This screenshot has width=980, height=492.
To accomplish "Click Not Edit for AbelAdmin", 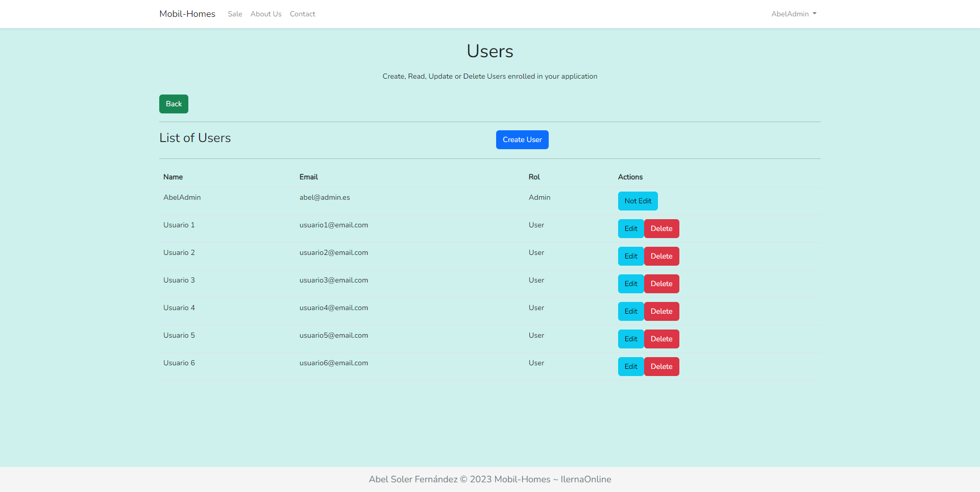I will pos(638,201).
